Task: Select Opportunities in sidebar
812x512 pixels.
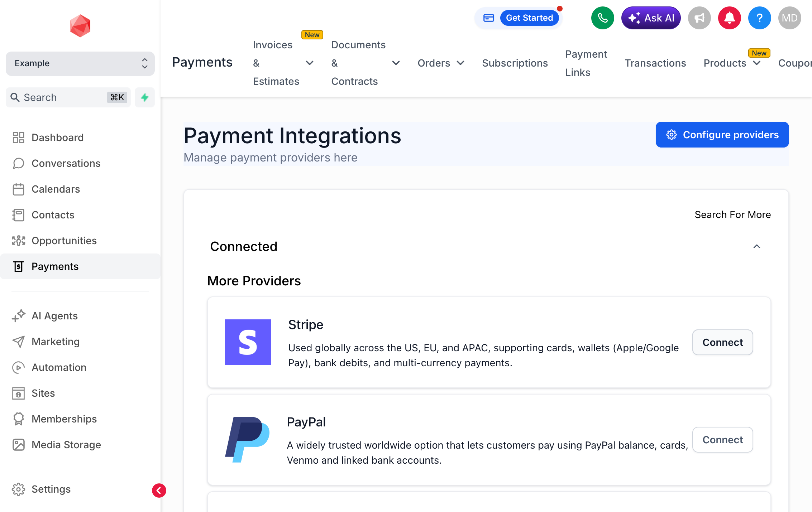Action: click(x=80, y=241)
